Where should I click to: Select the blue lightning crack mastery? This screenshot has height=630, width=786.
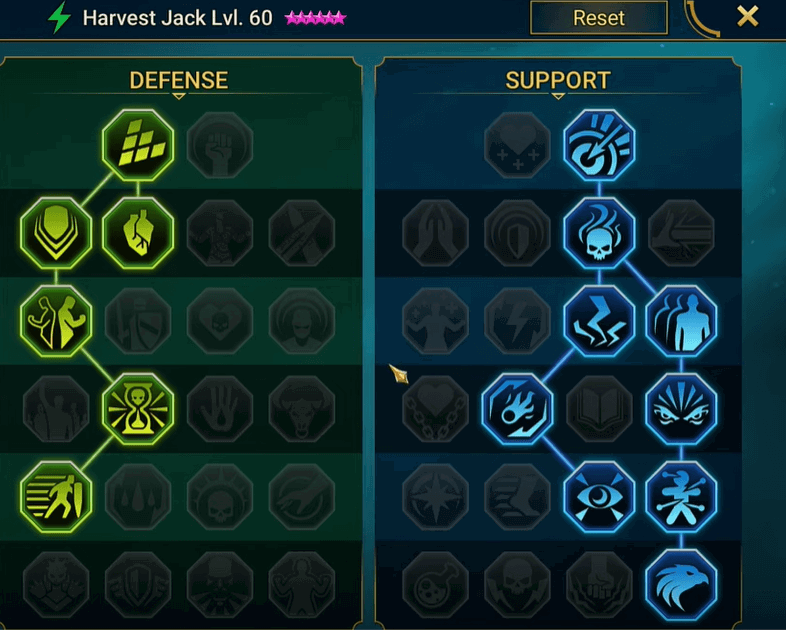[599, 321]
